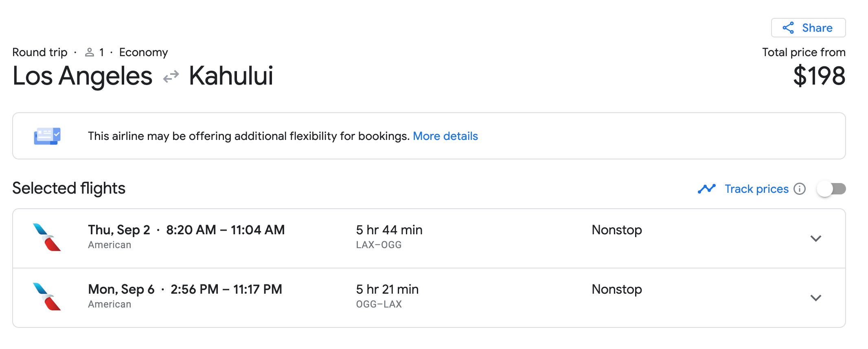Expand the Mon, Sep 6 flight details
Viewport: 868px width, 349px height.
coord(815,298)
